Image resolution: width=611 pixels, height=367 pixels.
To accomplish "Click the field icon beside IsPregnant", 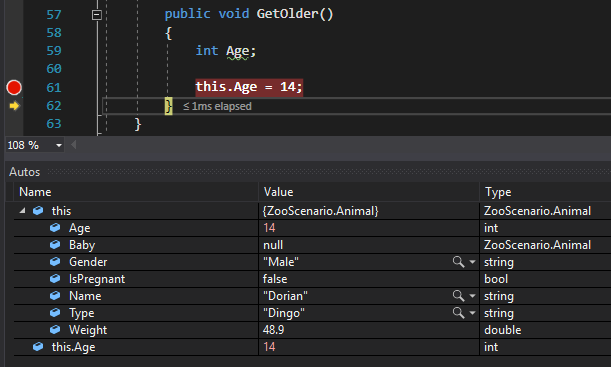I will 55,279.
